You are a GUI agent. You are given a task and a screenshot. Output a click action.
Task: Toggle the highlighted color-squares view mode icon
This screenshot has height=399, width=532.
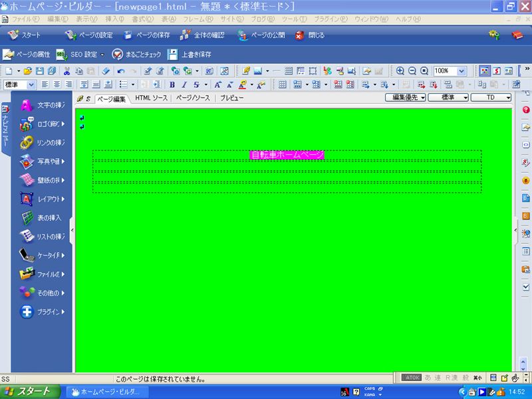point(485,71)
